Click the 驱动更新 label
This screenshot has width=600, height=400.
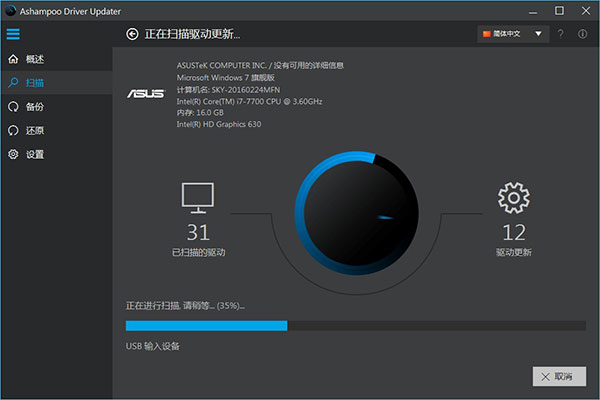tap(514, 252)
